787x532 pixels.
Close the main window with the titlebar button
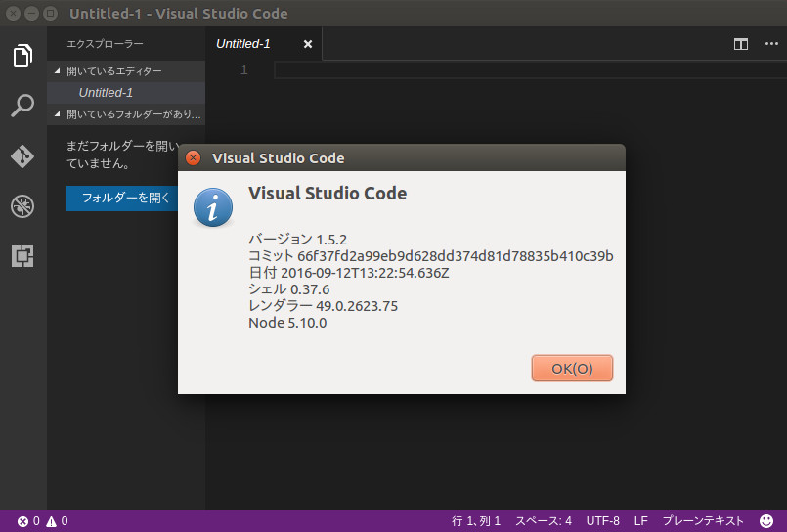(x=13, y=13)
